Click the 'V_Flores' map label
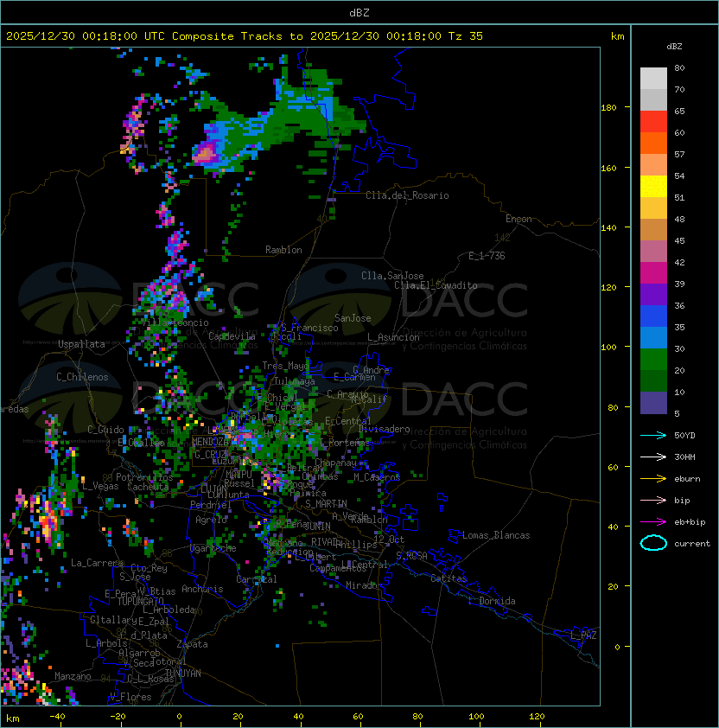Image resolution: width=719 pixels, height=728 pixels. [130, 697]
